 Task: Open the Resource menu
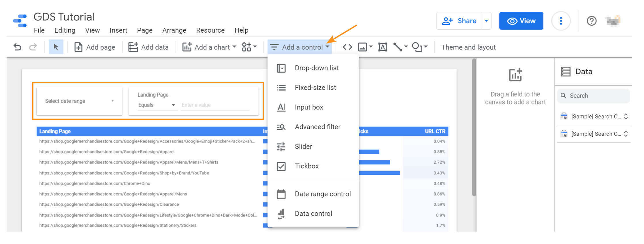coord(210,30)
